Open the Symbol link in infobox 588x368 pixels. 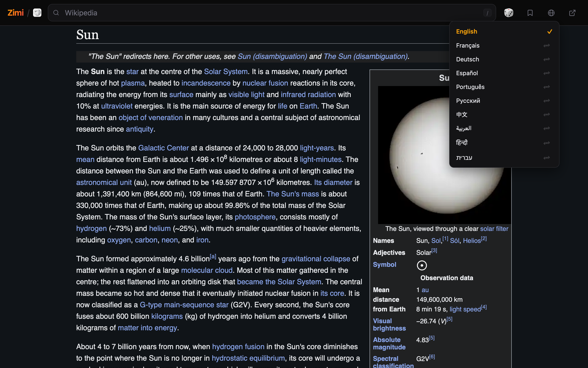pyautogui.click(x=384, y=264)
